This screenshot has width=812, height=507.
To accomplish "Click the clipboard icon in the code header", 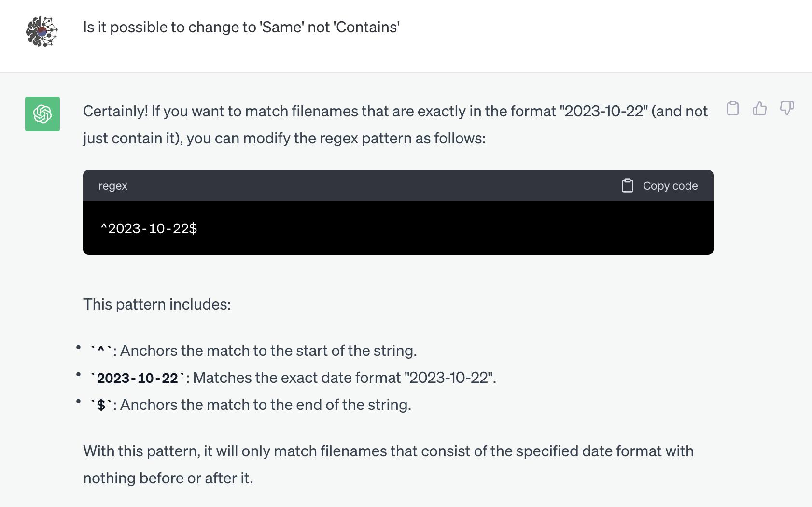I will click(627, 186).
